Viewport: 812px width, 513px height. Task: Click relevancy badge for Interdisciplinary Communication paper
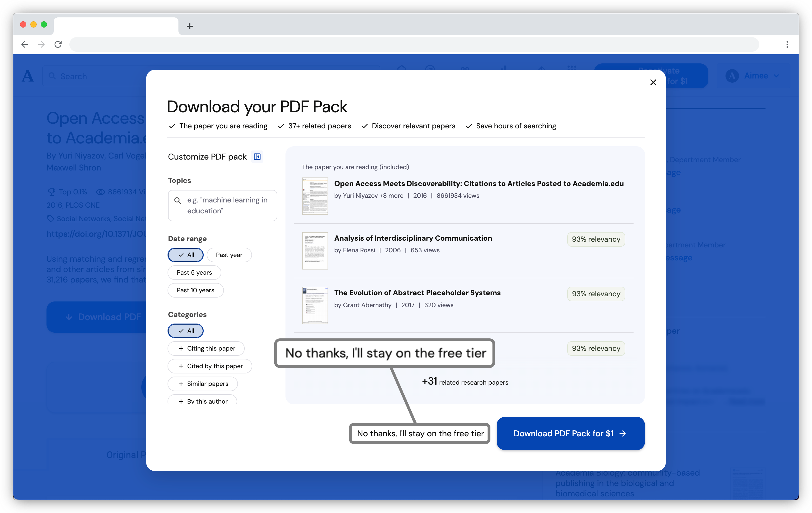coord(596,239)
